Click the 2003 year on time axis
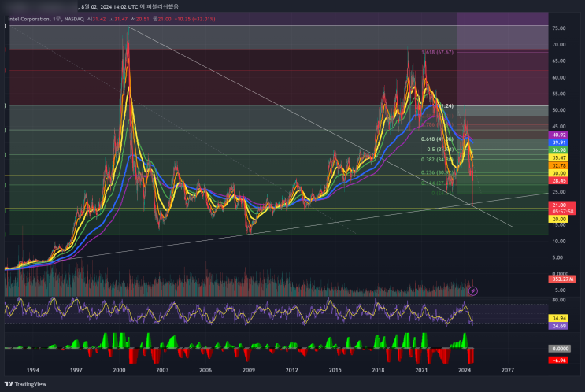Screen dimensions: 585x392 tap(162, 370)
